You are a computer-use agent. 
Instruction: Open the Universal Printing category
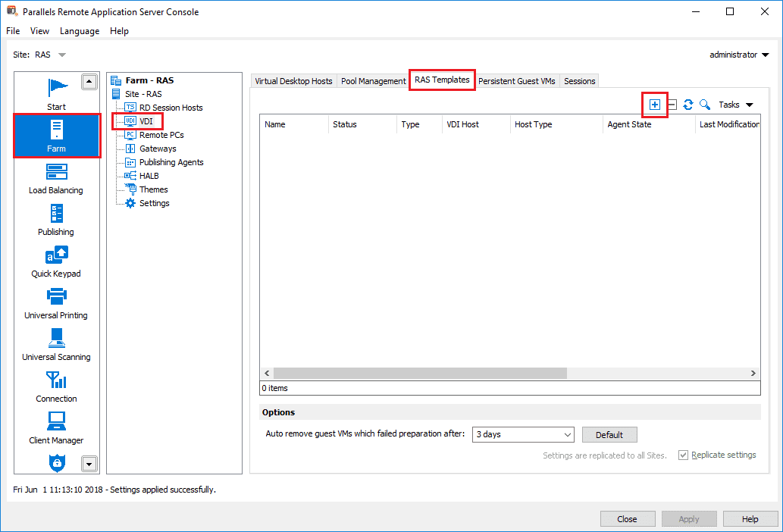[56, 304]
